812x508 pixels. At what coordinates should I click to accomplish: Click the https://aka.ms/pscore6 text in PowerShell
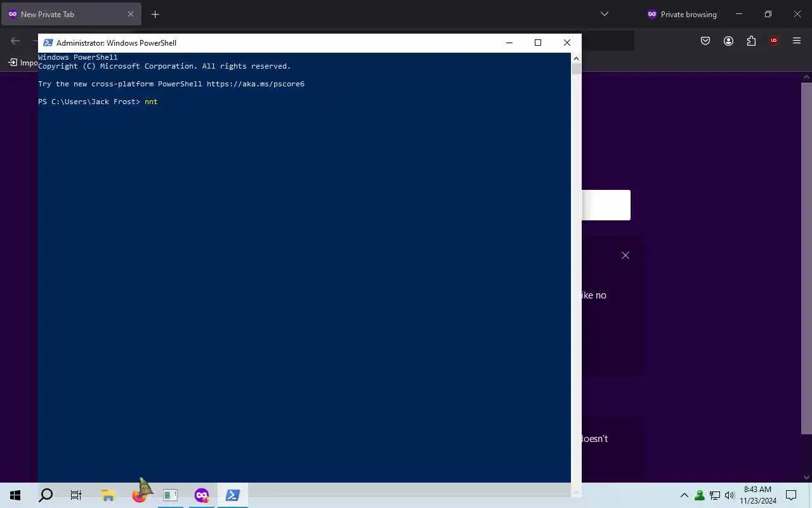pyautogui.click(x=256, y=84)
